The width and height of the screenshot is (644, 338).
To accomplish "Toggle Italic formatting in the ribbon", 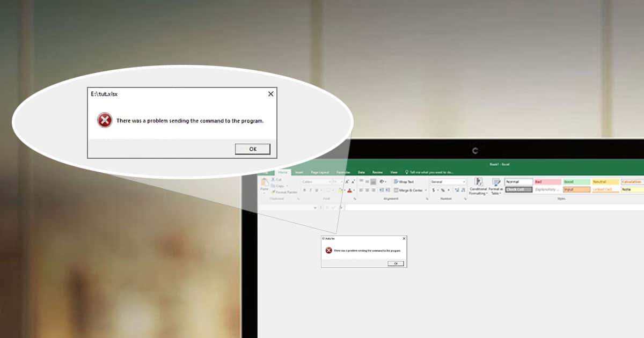I will [x=310, y=190].
